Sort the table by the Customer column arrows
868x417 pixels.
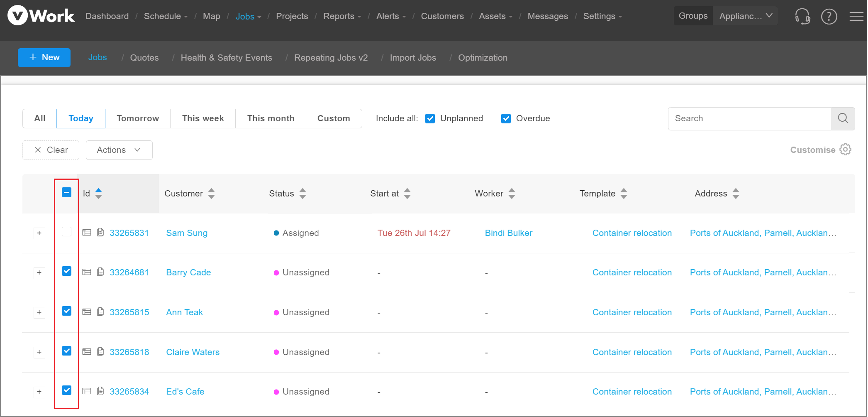(x=212, y=194)
